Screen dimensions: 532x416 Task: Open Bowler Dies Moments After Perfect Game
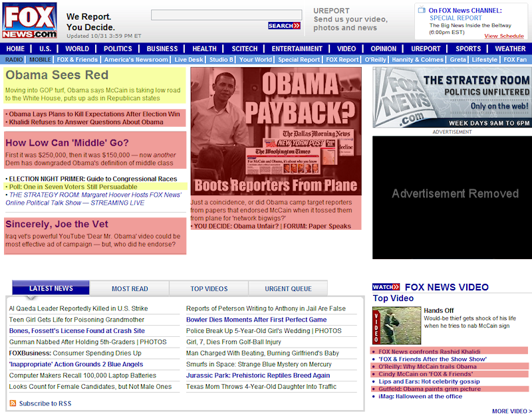point(257,320)
